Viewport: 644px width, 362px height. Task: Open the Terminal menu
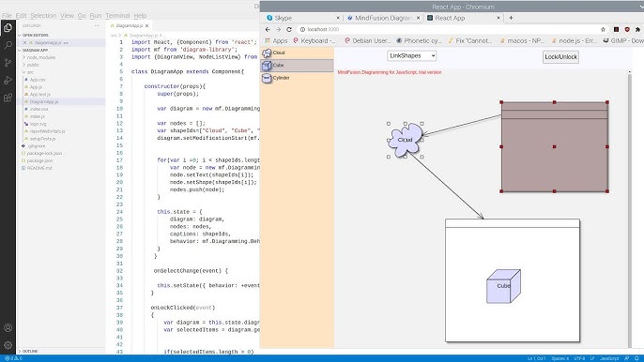tap(117, 16)
